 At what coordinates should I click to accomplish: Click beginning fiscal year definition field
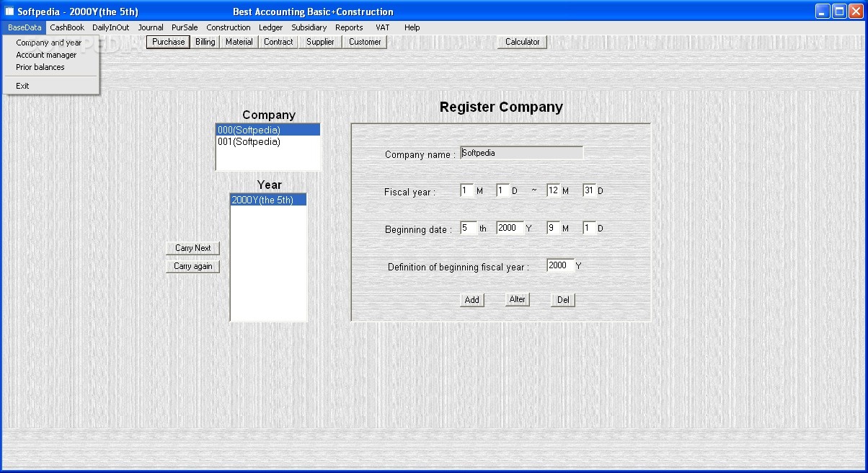(560, 265)
